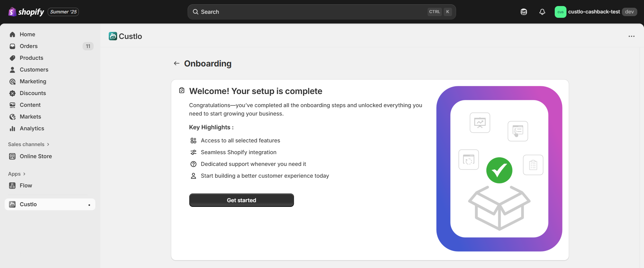Click the Customers person icon

coord(12,70)
